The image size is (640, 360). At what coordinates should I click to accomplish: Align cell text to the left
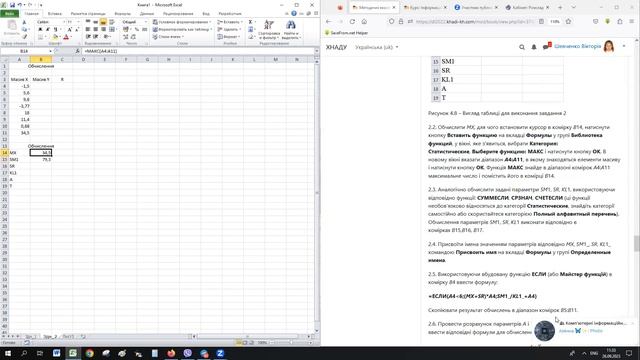point(88,29)
